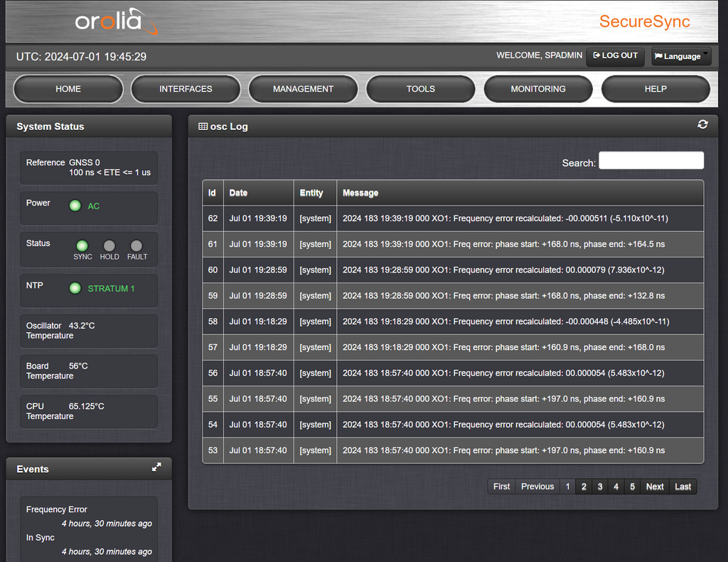Image resolution: width=728 pixels, height=562 pixels.
Task: Expand the Events panel with arrows icon
Action: 156,467
